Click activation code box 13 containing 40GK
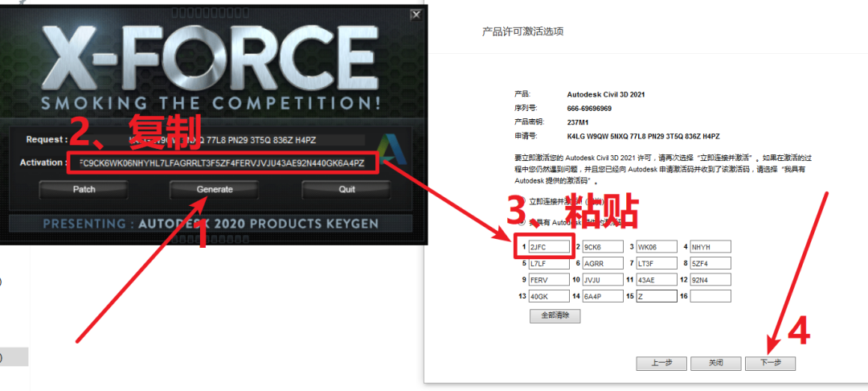 549,296
